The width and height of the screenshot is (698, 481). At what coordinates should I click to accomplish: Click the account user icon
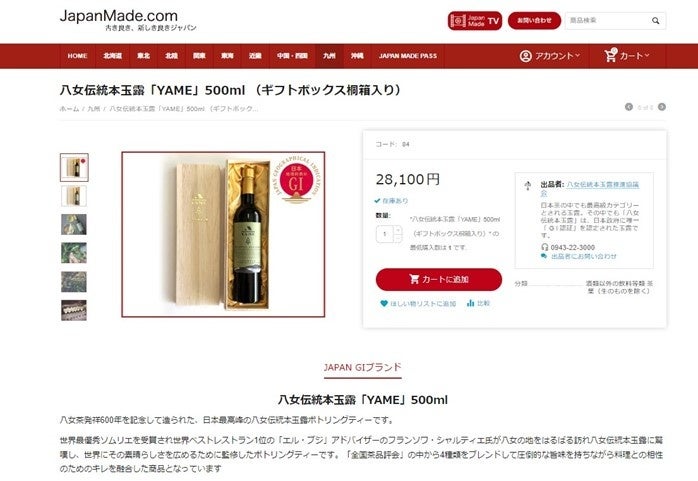[x=525, y=56]
